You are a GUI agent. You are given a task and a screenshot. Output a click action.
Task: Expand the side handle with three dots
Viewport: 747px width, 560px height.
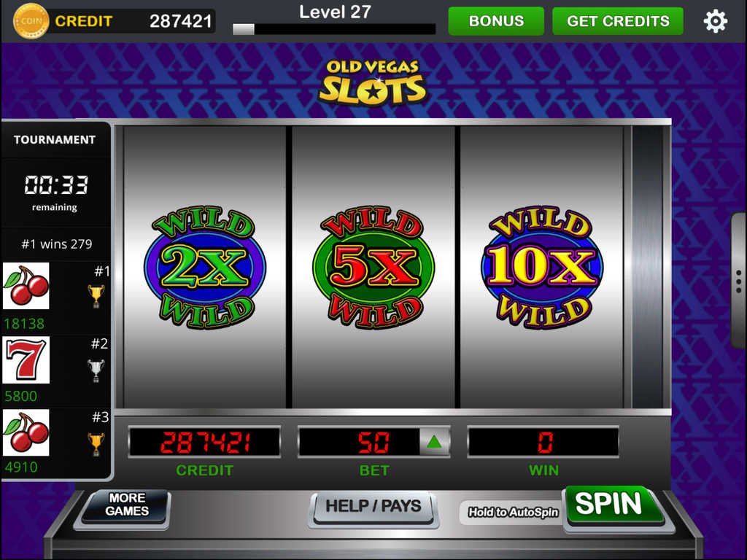click(x=738, y=281)
